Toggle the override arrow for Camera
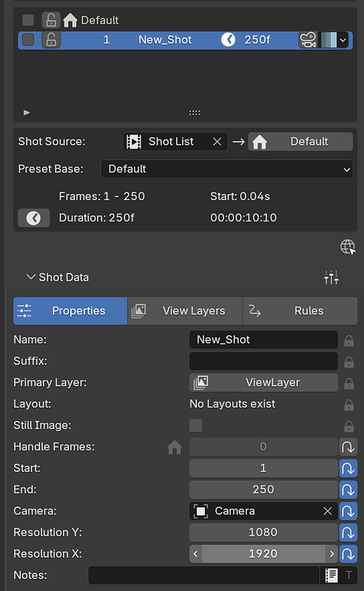This screenshot has width=364, height=591. (348, 511)
